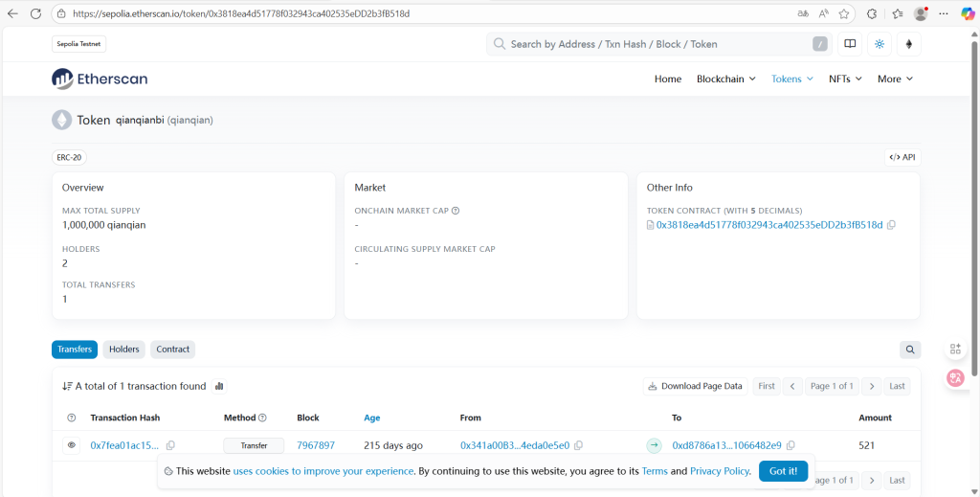Open the bookmark/reading list icon beside search
The image size is (980, 497).
coord(849,44)
